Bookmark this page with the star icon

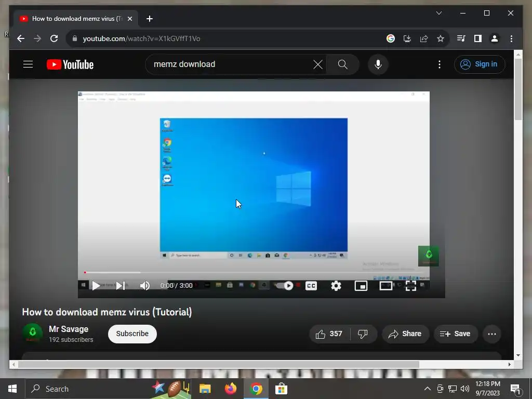[441, 38]
